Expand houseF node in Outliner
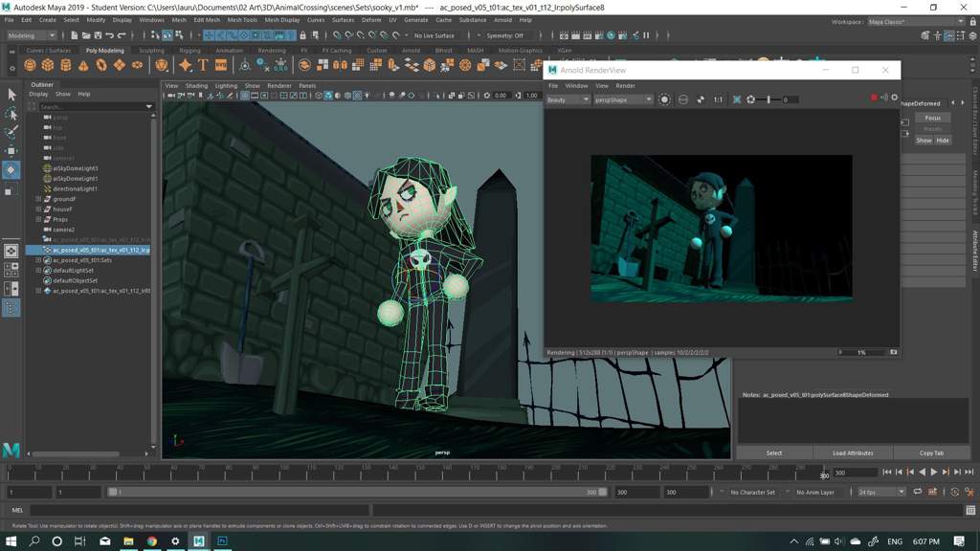Viewport: 980px width, 551px height. (x=38, y=209)
